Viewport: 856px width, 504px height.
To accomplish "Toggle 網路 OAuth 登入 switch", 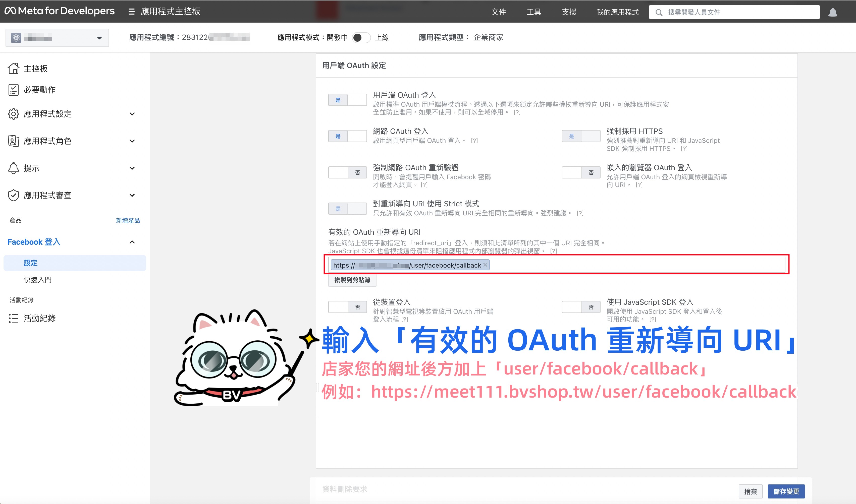I will 347,136.
